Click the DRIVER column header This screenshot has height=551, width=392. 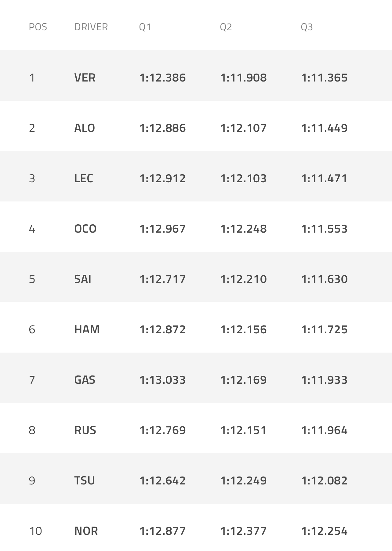click(x=91, y=27)
